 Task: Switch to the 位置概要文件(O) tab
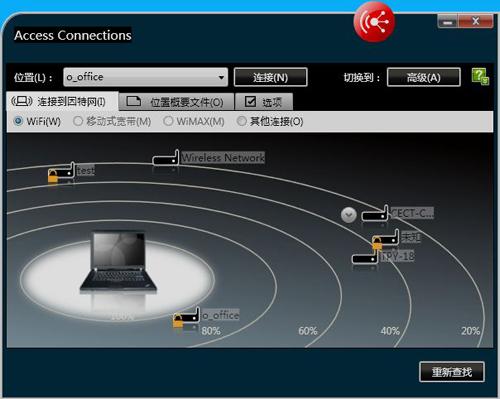(177, 102)
